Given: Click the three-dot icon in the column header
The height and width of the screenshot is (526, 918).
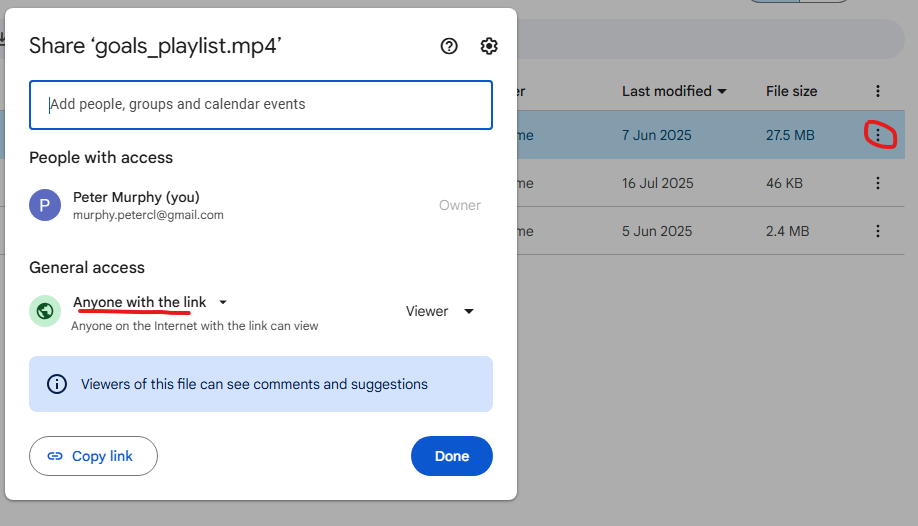Looking at the screenshot, I should pos(878,91).
